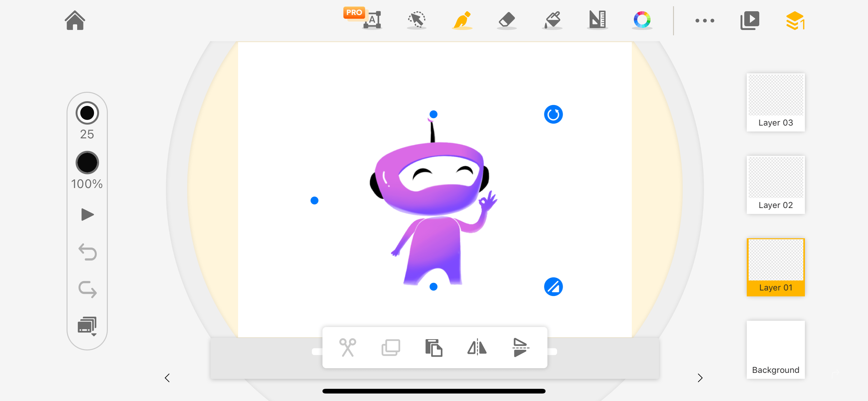Open the Color Picker wheel
Viewport: 868px width, 401px height.
click(x=641, y=21)
